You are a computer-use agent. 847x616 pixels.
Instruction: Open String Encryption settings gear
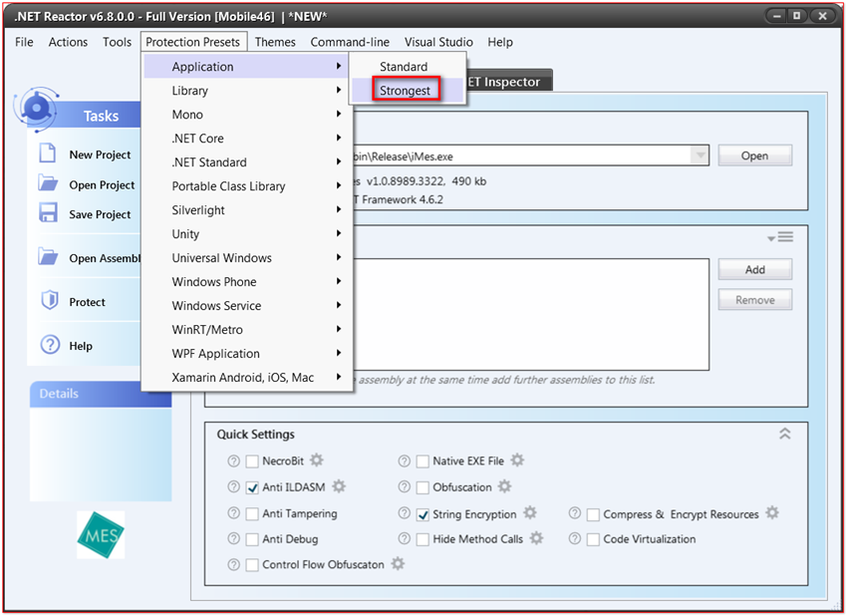point(530,512)
